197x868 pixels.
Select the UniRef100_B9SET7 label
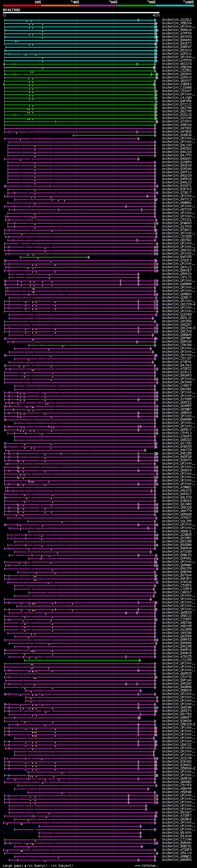coord(177,43)
